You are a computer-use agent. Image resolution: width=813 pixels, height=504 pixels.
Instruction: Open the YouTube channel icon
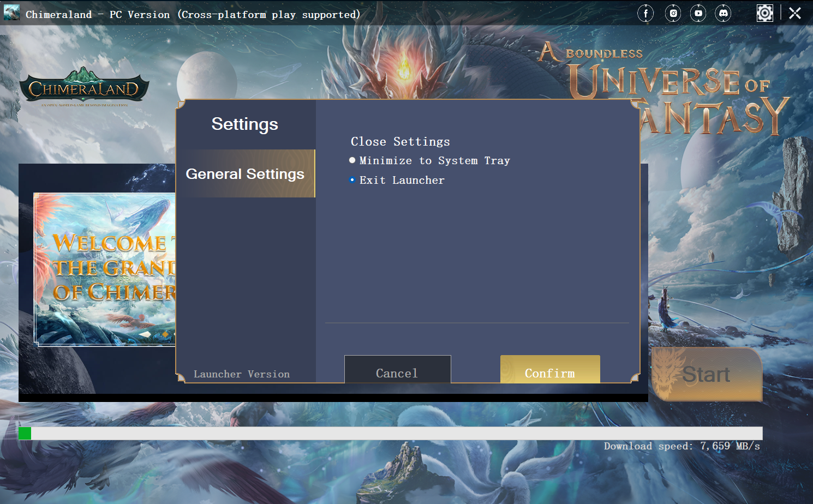tap(698, 13)
